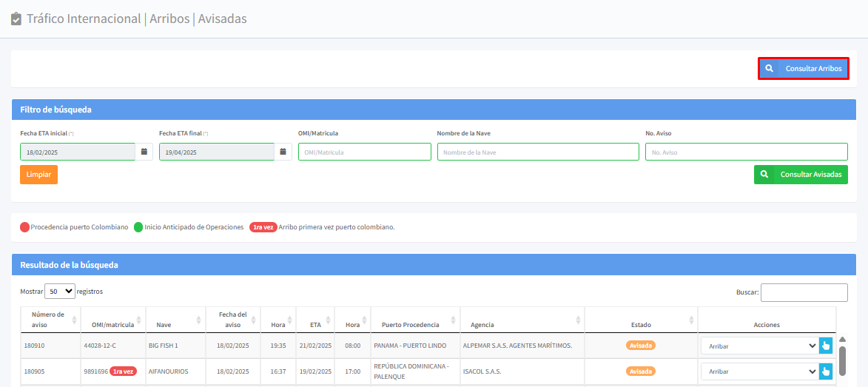
Task: Click into the Buscar search box
Action: coord(804,292)
